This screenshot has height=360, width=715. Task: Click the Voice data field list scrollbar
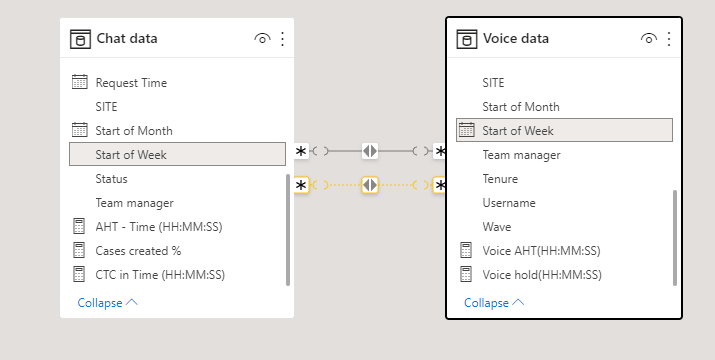click(675, 238)
